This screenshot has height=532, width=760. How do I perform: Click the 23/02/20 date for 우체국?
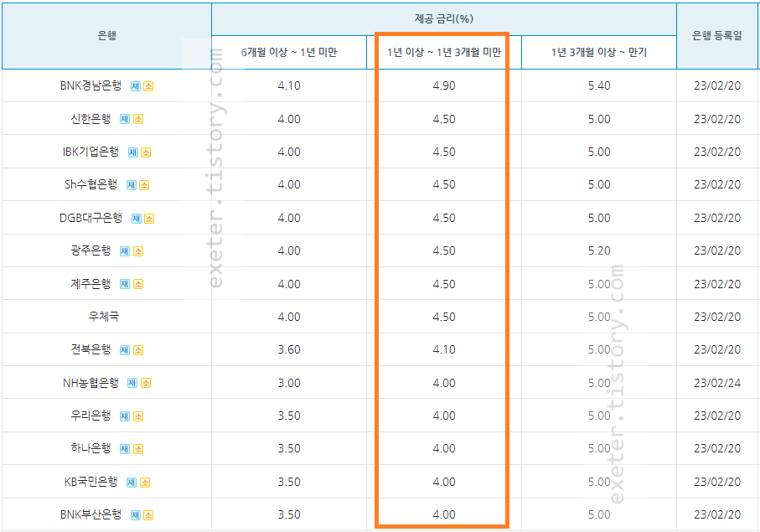717,317
